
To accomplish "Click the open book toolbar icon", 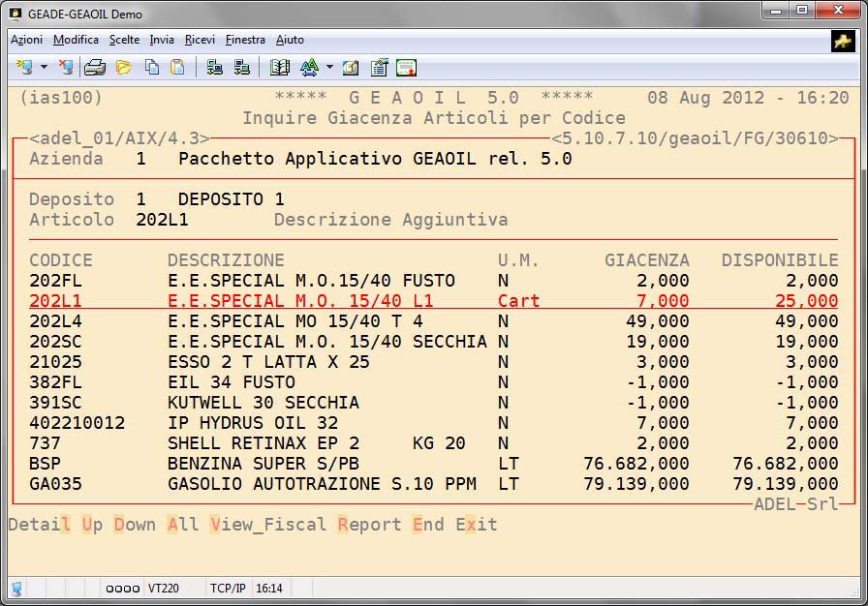I will tap(280, 67).
